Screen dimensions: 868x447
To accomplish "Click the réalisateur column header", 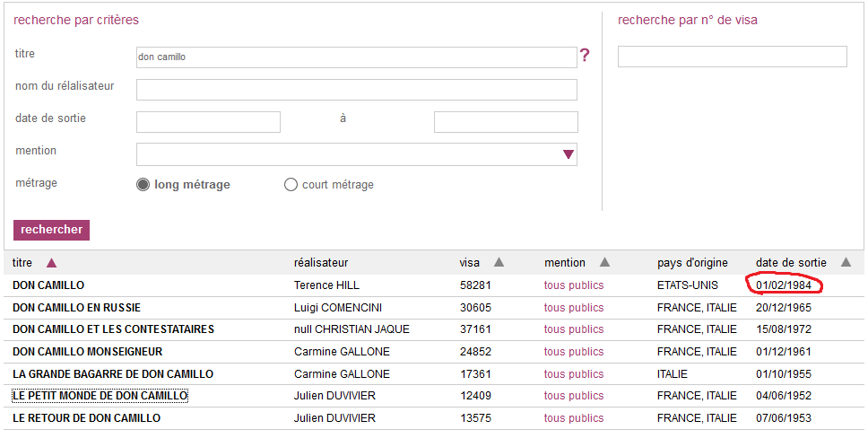I will click(x=321, y=263).
